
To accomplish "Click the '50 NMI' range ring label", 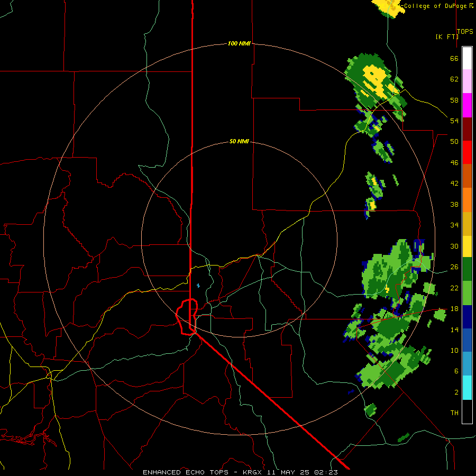I will [x=239, y=141].
